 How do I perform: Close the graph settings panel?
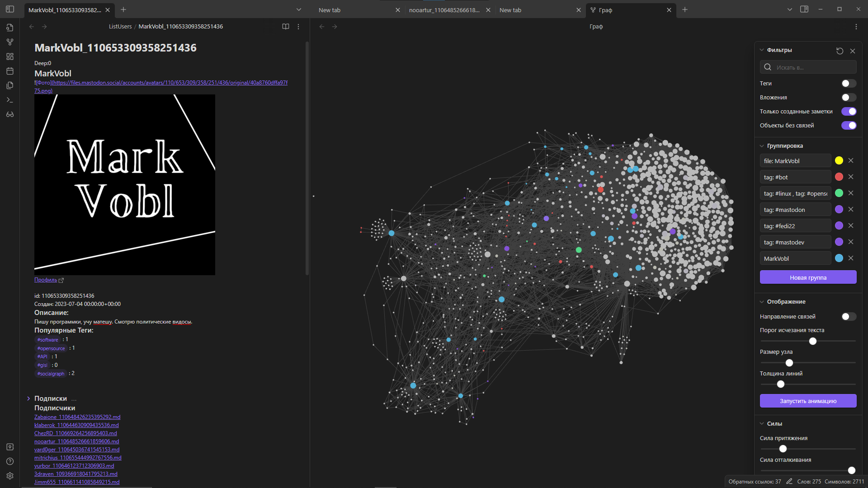pyautogui.click(x=853, y=51)
